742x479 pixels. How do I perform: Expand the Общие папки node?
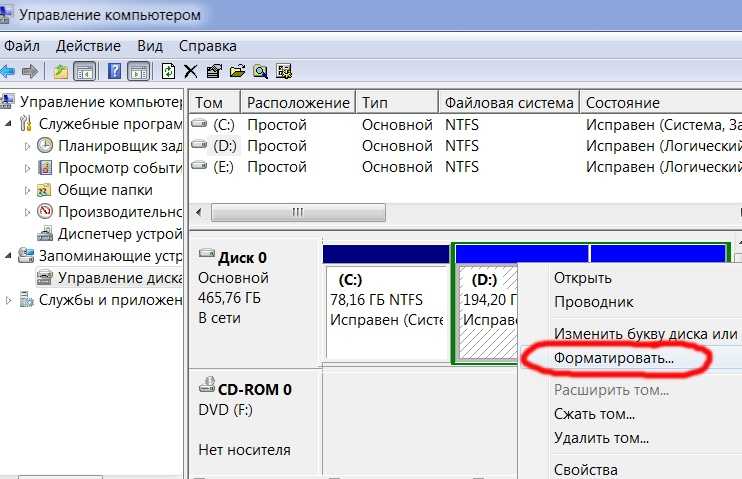point(27,190)
